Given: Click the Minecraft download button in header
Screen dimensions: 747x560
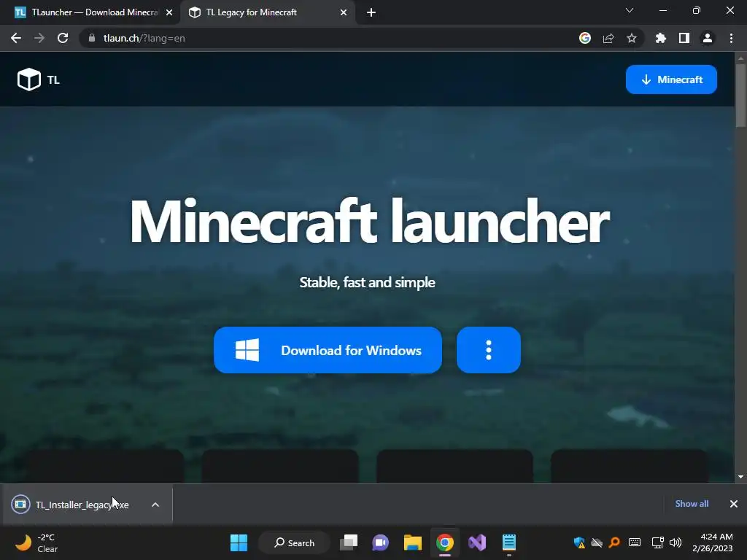Looking at the screenshot, I should coord(671,79).
